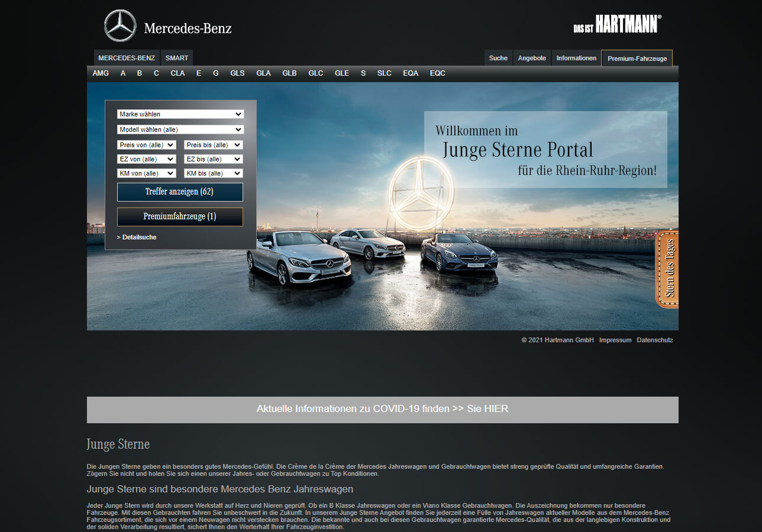Viewport: 762px width, 532px height.
Task: Switch to the Informationen tab
Action: point(576,58)
